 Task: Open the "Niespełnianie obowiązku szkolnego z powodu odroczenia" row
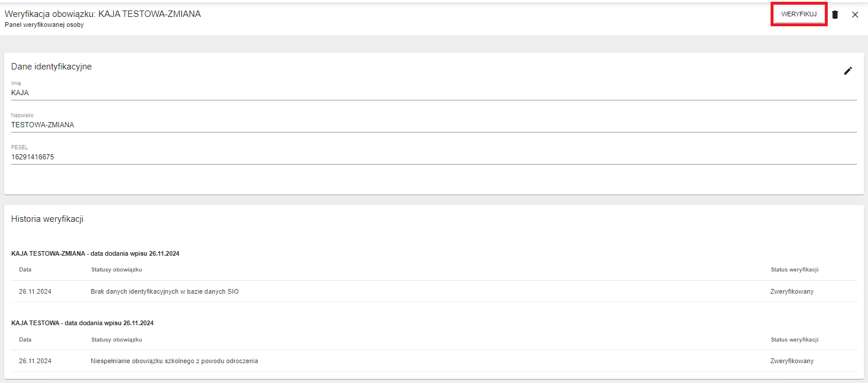pos(174,361)
